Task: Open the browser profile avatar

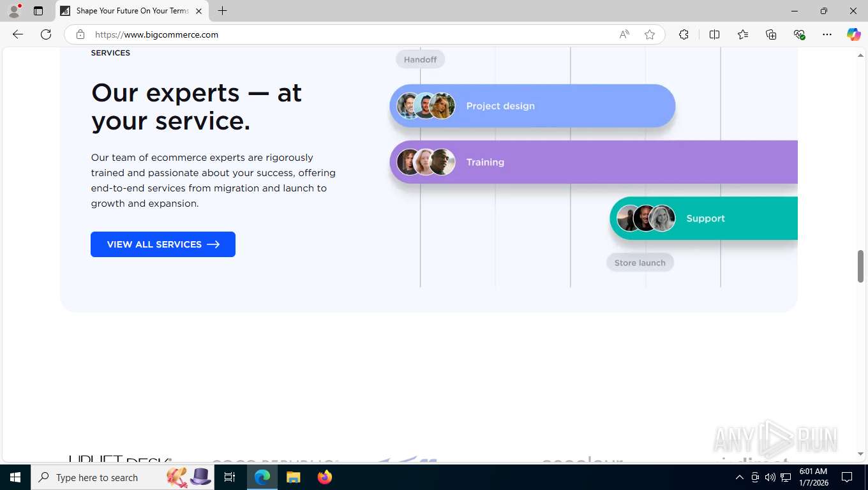Action: coord(14,11)
